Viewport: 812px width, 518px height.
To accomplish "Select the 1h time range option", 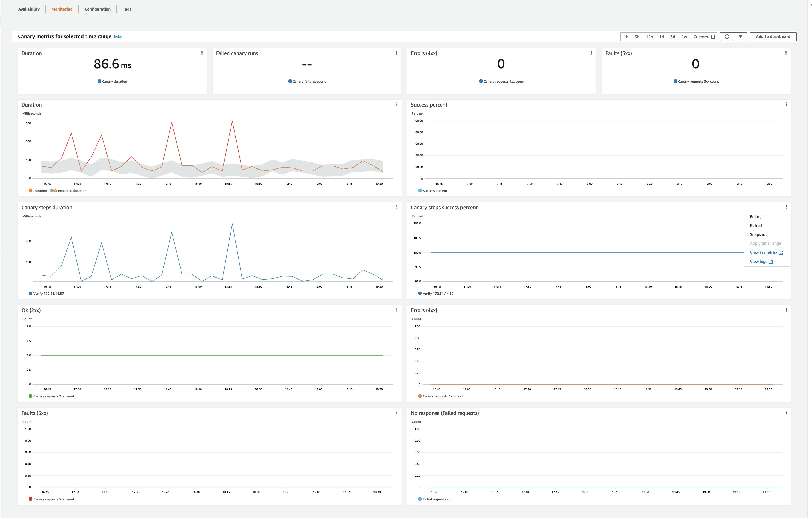I will tap(627, 36).
